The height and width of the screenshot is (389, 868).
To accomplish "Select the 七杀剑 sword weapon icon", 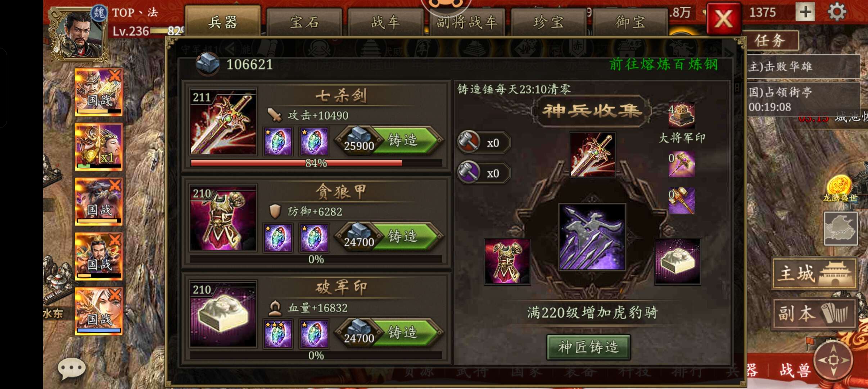I will 223,122.
